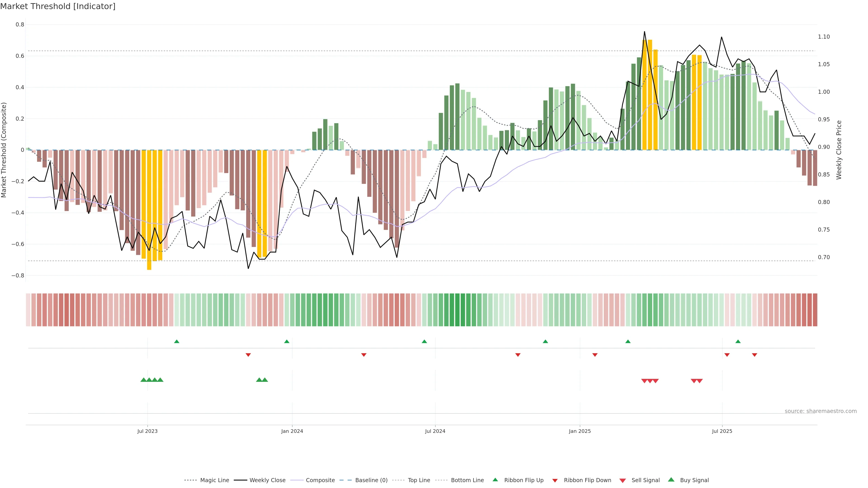This screenshot has height=488, width=868.
Task: Click the source: sharemaestro.com text
Action: (821, 411)
